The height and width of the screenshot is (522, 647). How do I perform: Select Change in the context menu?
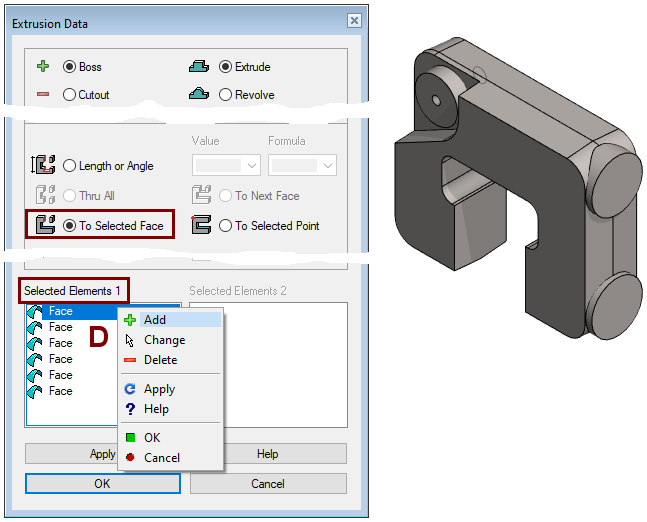(164, 340)
